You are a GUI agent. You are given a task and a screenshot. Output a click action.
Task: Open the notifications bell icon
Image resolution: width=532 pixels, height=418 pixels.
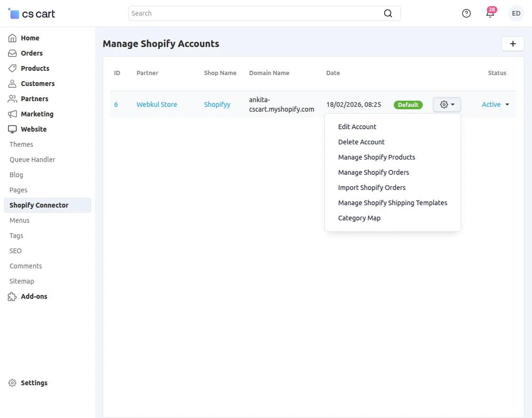point(490,13)
